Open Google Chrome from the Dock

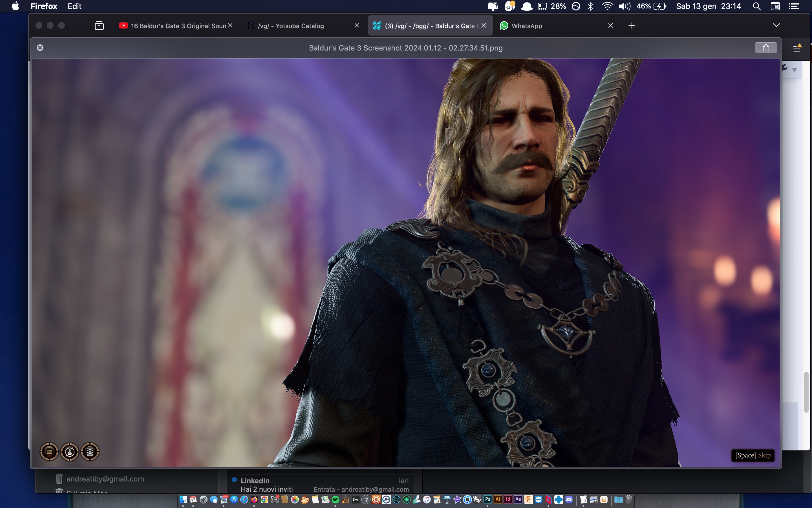[x=264, y=500]
